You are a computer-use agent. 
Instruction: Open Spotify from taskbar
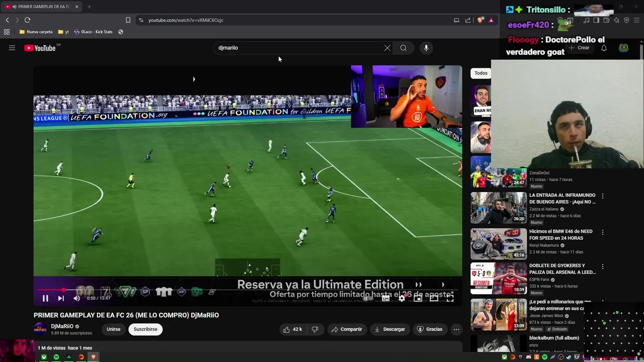click(56, 357)
